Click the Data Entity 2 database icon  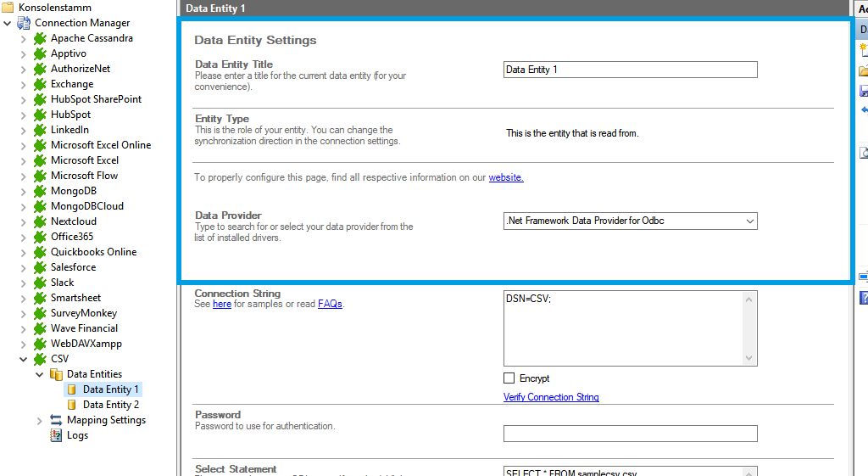[x=72, y=405]
